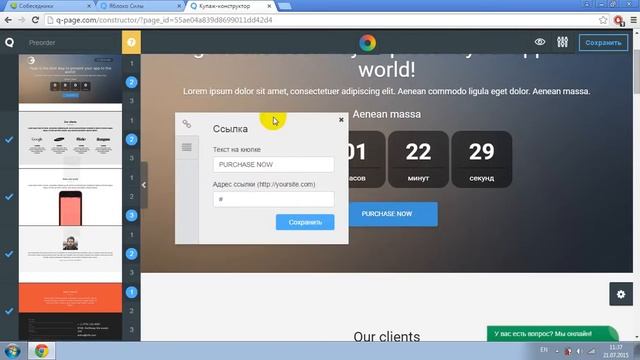This screenshot has height=360, width=640.
Task: Preview page with the eye icon
Action: click(x=540, y=42)
